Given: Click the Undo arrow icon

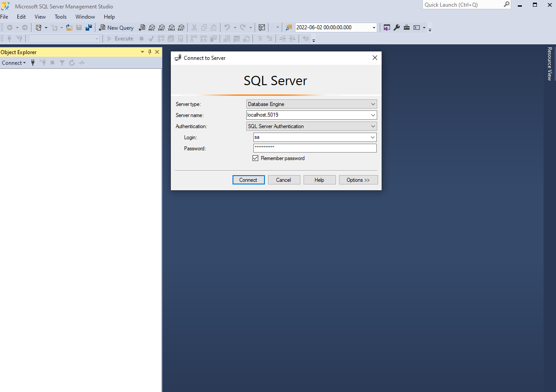Looking at the screenshot, I should (227, 27).
